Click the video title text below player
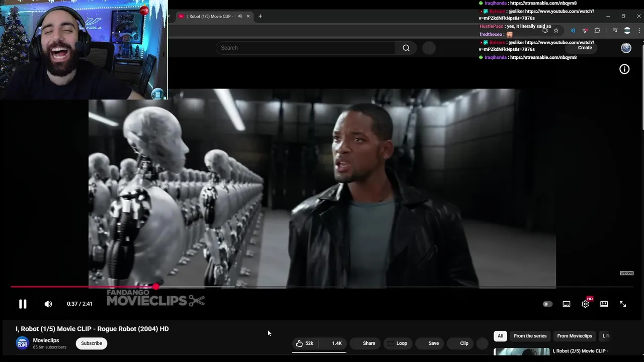Screen dimensions: 644x362 click(x=92, y=329)
